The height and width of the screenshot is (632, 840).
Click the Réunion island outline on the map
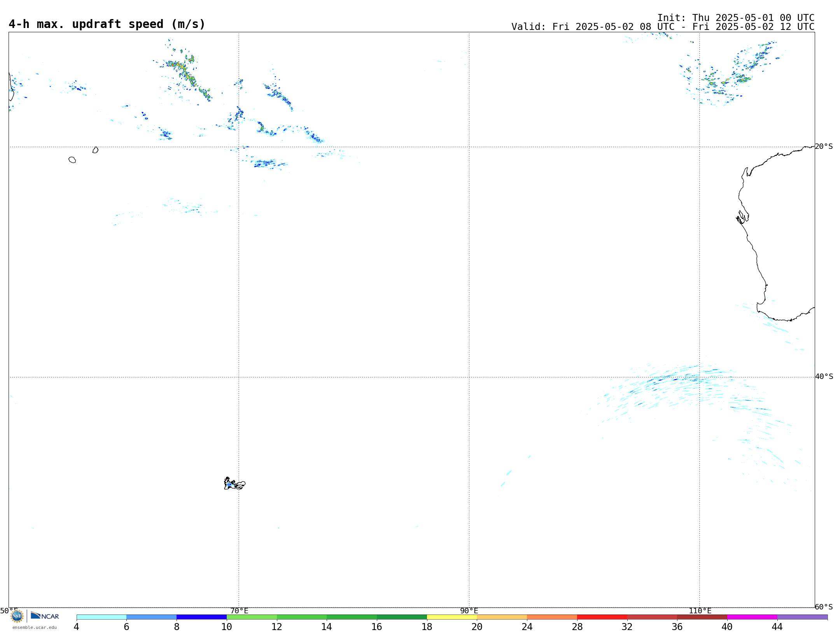pos(72,160)
